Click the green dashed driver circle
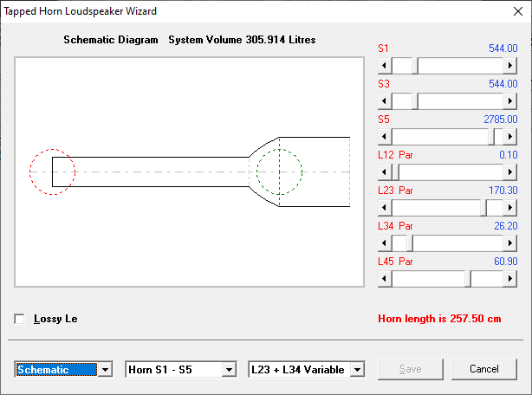532x395 pixels. (x=279, y=172)
